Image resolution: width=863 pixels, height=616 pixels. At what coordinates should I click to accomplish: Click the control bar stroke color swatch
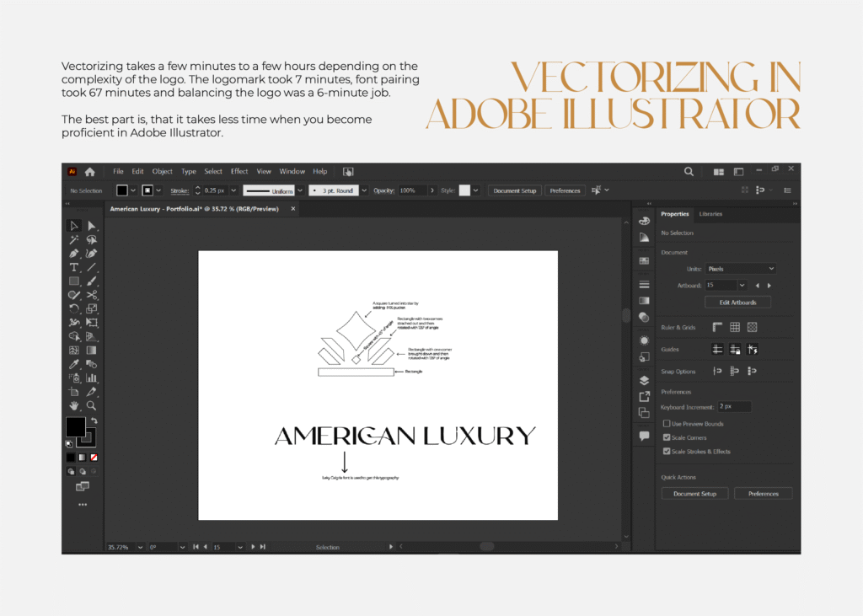coord(147,190)
